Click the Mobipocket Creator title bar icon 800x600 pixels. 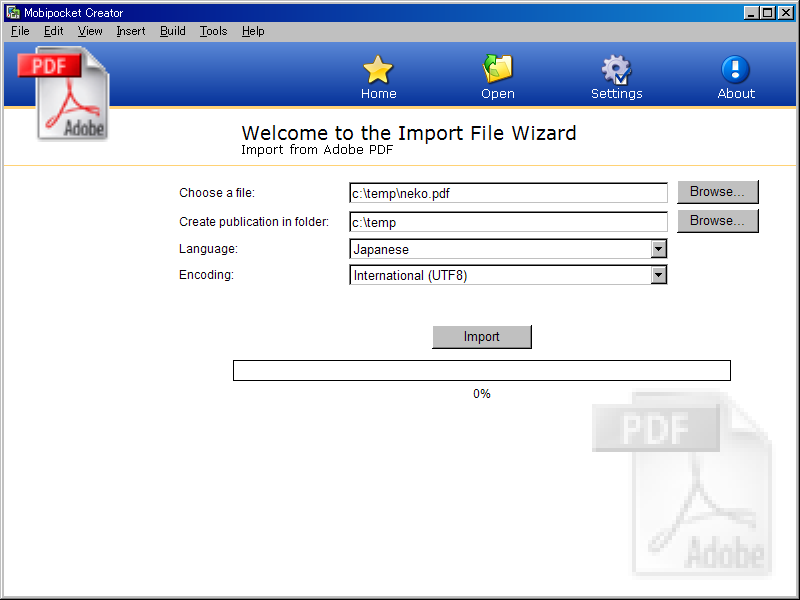pos(13,12)
